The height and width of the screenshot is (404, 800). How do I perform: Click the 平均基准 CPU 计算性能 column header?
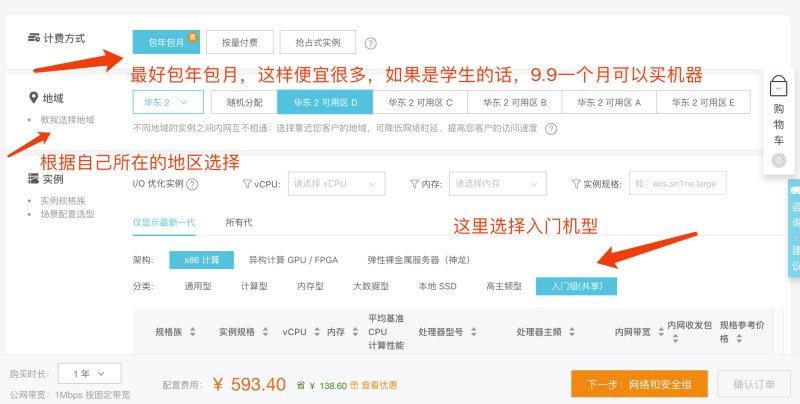coord(386,332)
